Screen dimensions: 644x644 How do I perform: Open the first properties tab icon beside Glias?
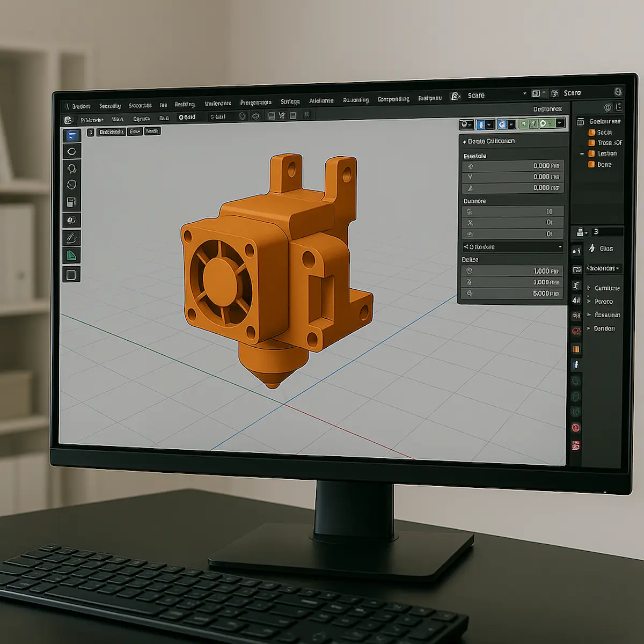click(576, 251)
